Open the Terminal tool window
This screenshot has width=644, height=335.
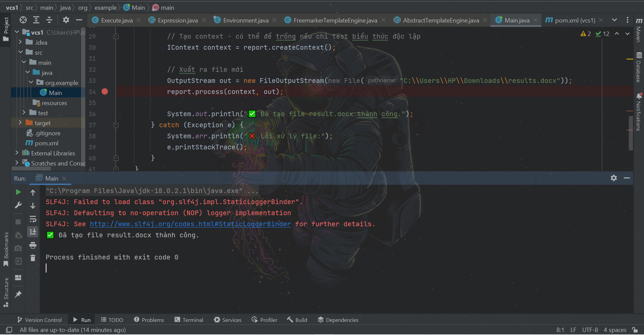[189, 320]
